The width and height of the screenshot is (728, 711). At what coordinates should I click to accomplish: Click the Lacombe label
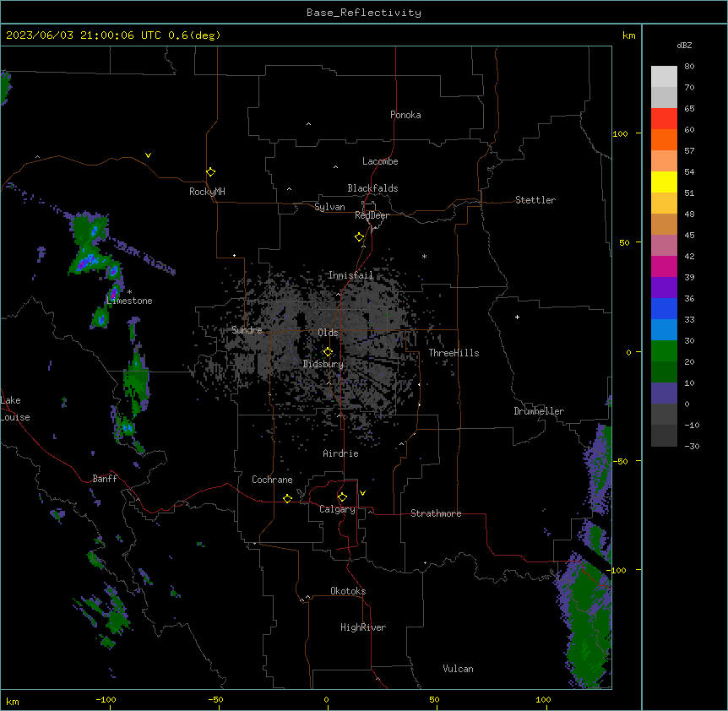tap(380, 161)
